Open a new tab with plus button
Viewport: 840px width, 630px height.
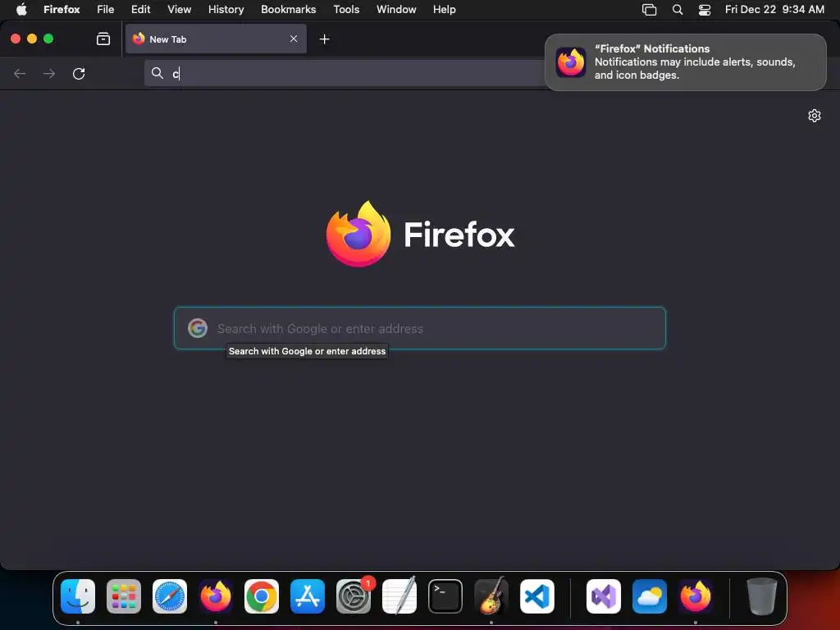coord(324,39)
